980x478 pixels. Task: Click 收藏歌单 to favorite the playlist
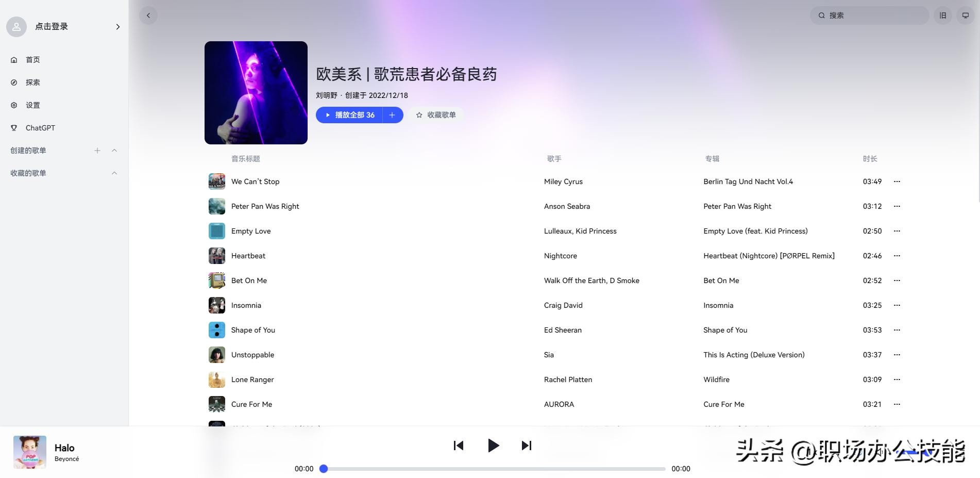pyautogui.click(x=436, y=115)
